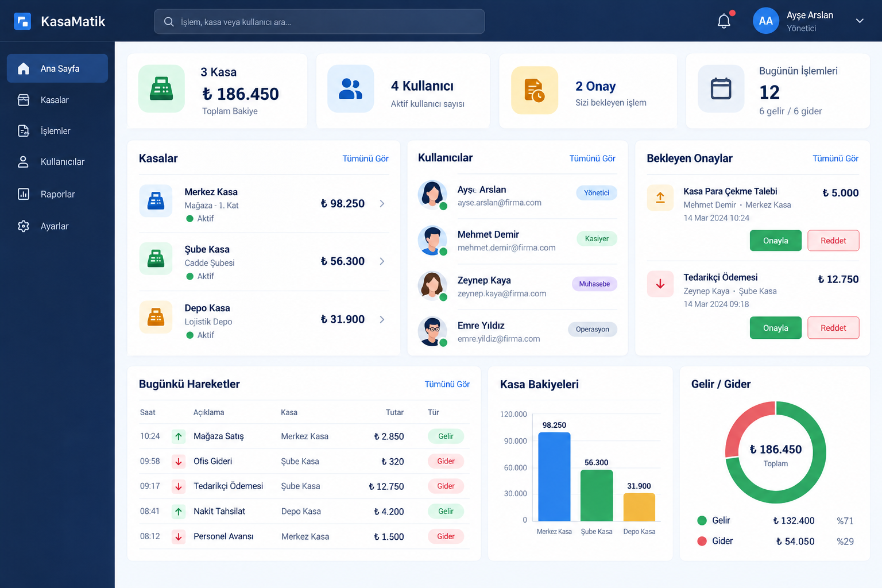Screen dimensions: 882x588
Task: Click the blue Merkez Kasa bar in the chart
Action: tap(554, 477)
